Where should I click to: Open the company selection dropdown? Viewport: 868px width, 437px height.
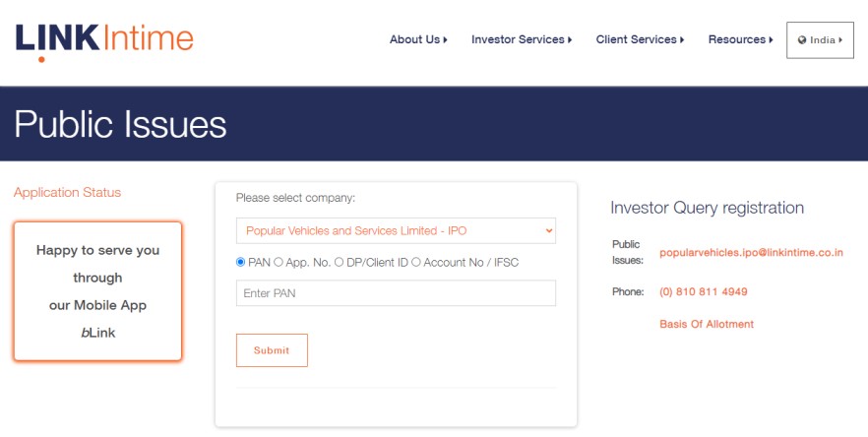pos(396,230)
